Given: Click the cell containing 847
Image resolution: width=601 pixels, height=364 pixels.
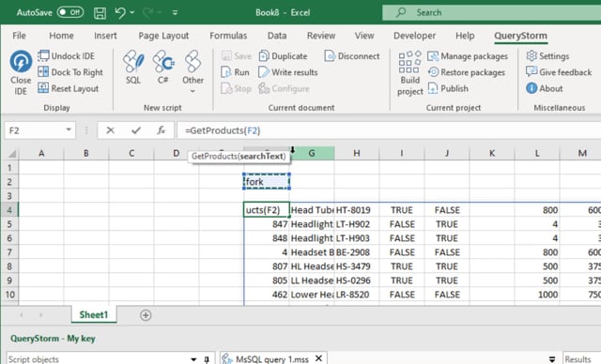Looking at the screenshot, I should click(267, 224).
